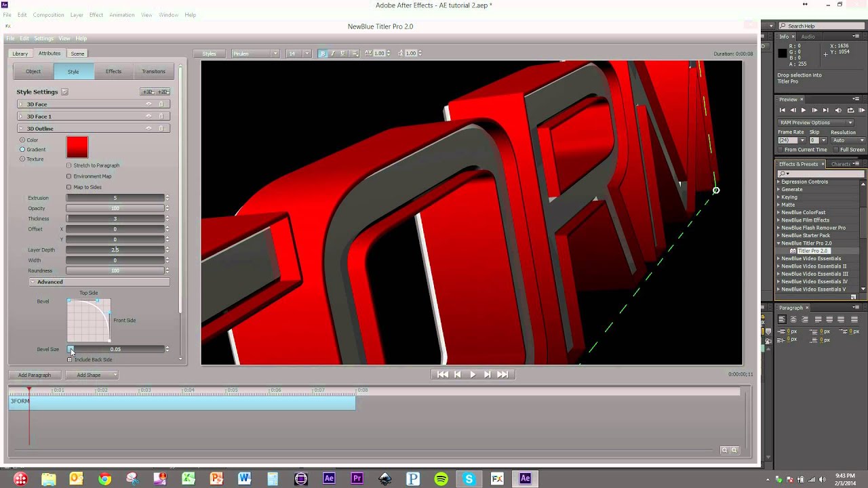Enable Full Screen preview checkbox

[x=836, y=150]
